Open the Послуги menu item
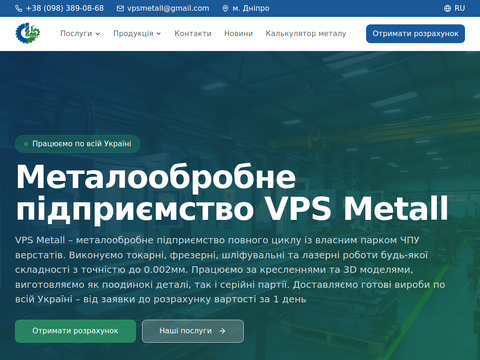 pos(76,33)
